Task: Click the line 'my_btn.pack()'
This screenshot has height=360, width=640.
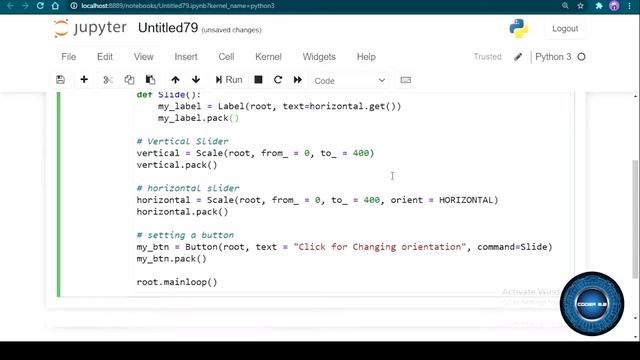Action: [x=171, y=259]
